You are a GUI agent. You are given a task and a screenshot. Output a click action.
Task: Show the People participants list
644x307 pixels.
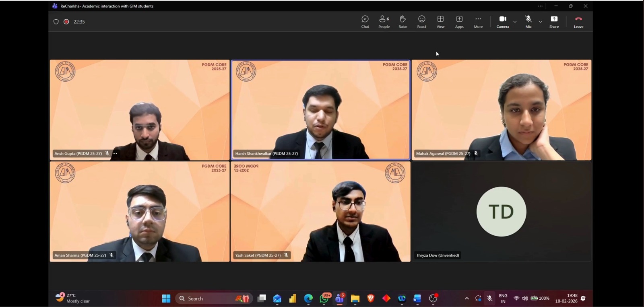[384, 22]
